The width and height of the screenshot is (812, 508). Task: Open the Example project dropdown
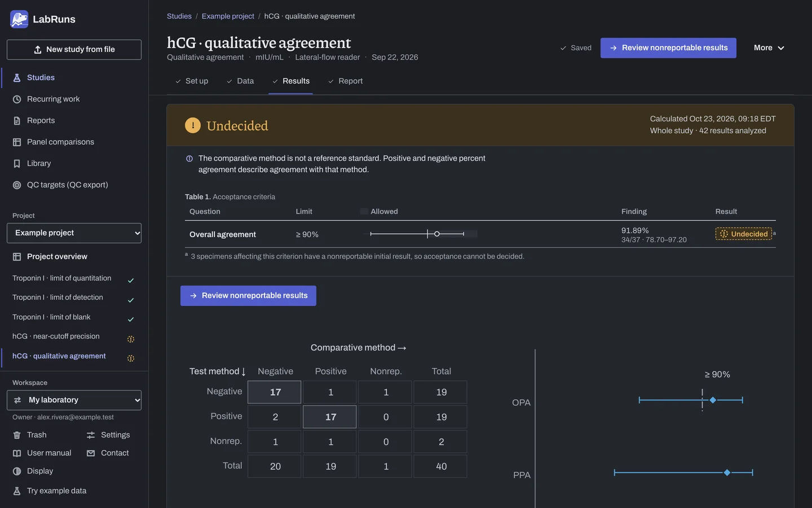pyautogui.click(x=74, y=233)
